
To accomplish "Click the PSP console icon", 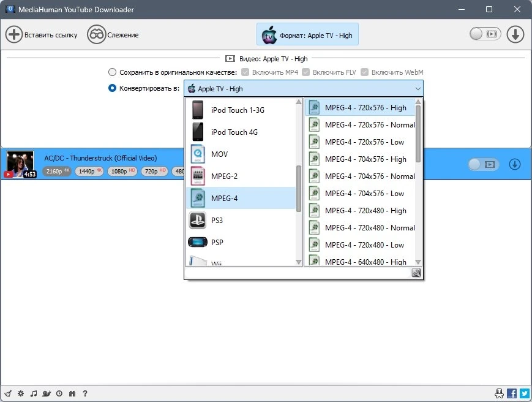I will (198, 242).
